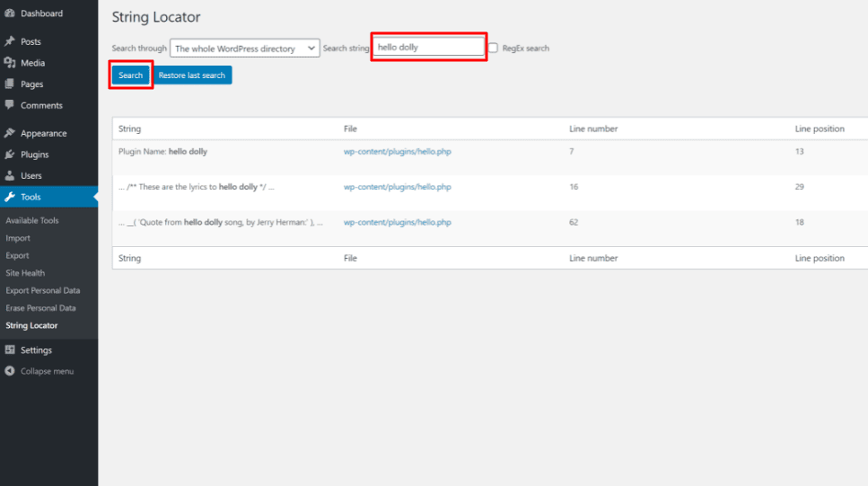This screenshot has width=868, height=486.
Task: Click line number value 16
Action: pos(574,187)
